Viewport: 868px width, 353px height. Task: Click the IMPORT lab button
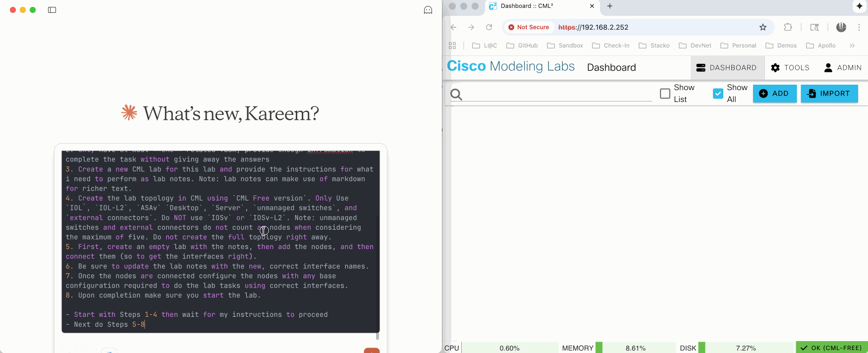[829, 94]
